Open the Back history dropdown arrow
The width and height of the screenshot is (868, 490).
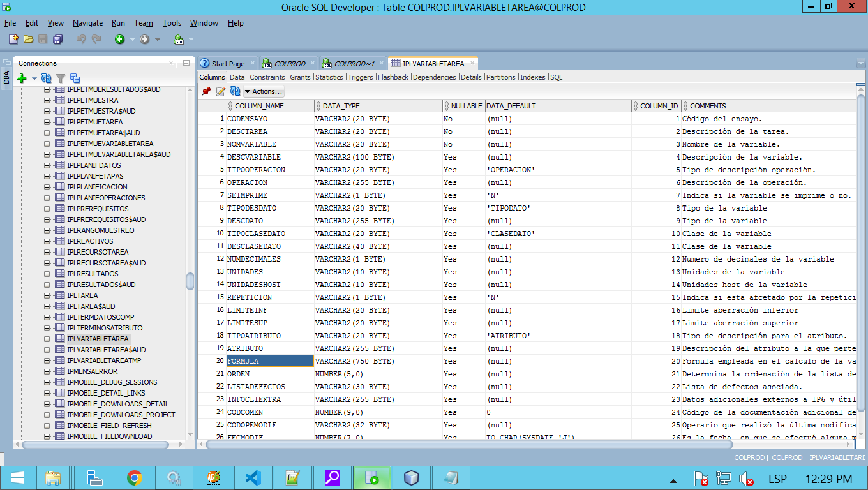(132, 40)
